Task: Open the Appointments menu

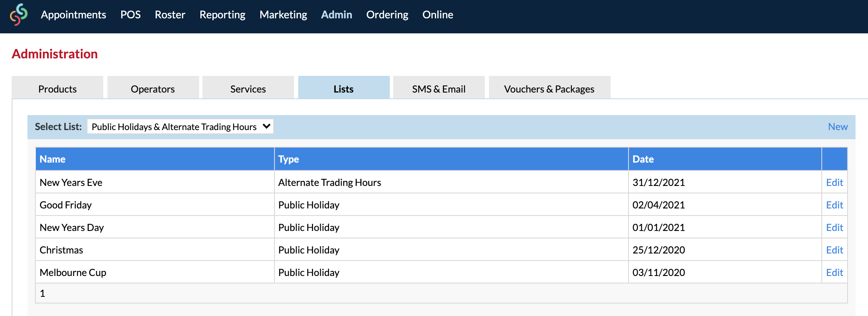Action: (73, 15)
